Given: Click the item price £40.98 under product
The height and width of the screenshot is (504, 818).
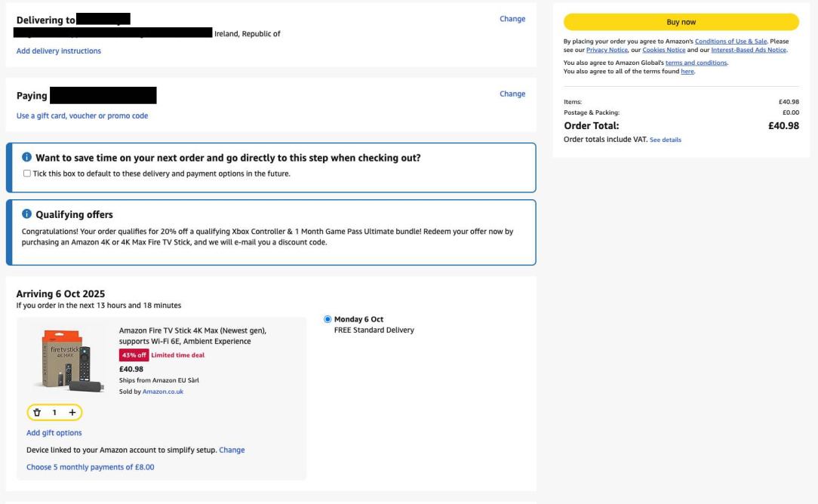Looking at the screenshot, I should tap(131, 369).
